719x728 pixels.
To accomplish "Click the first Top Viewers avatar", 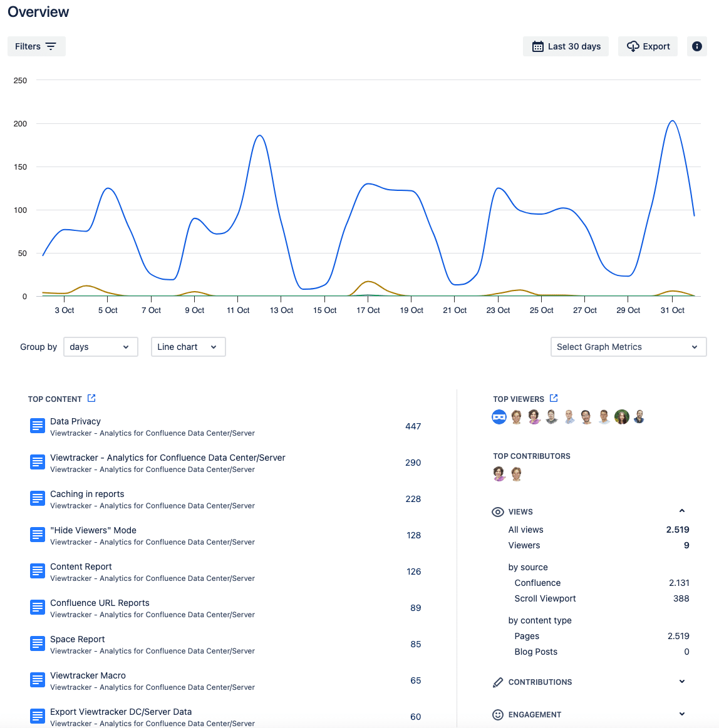I will (499, 416).
